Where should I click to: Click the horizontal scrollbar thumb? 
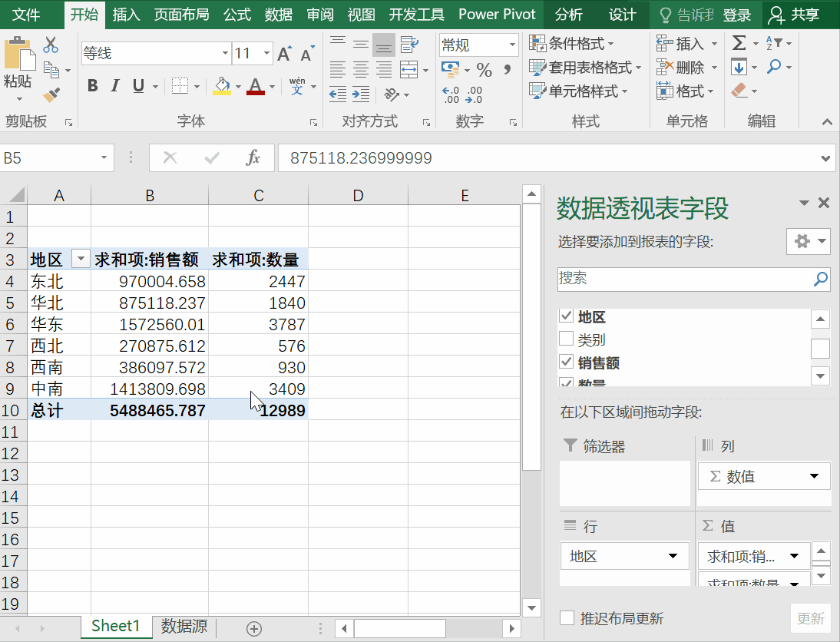tap(399, 628)
